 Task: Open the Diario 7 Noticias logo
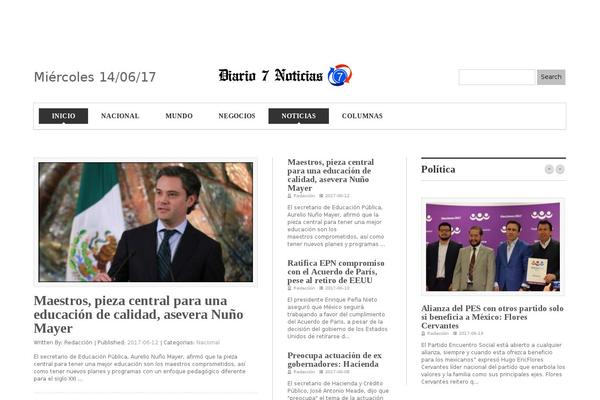coord(285,75)
